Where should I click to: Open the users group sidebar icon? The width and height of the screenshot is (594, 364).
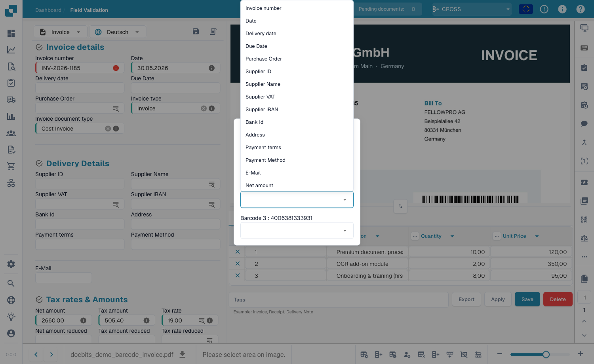point(11,133)
